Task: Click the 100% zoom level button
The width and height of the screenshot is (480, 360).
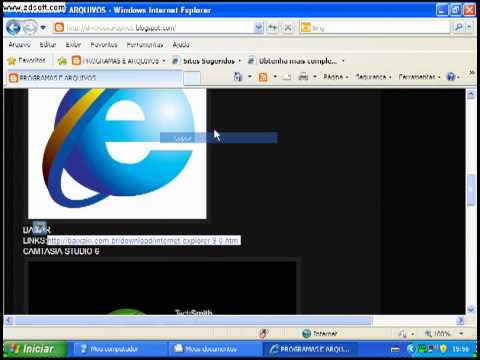Action: tap(438, 333)
